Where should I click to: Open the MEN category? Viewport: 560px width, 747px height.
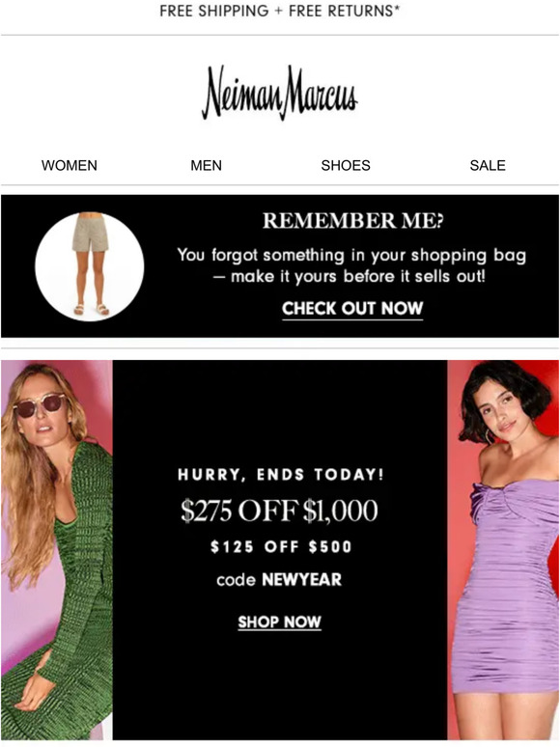(206, 165)
